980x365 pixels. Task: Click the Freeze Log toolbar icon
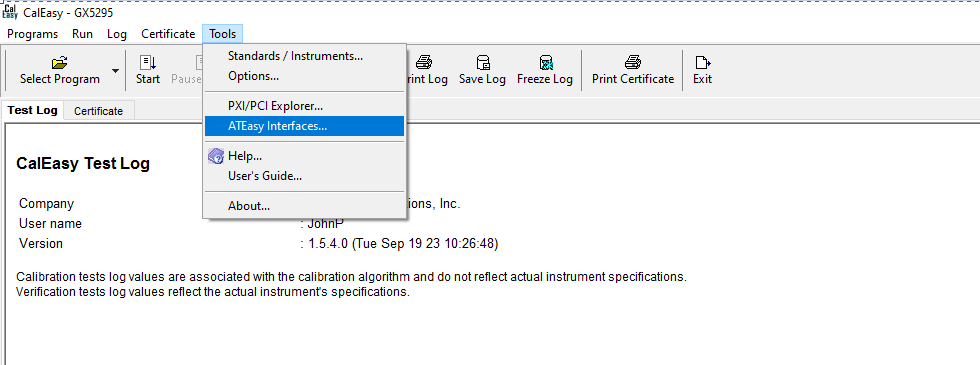pos(545,62)
